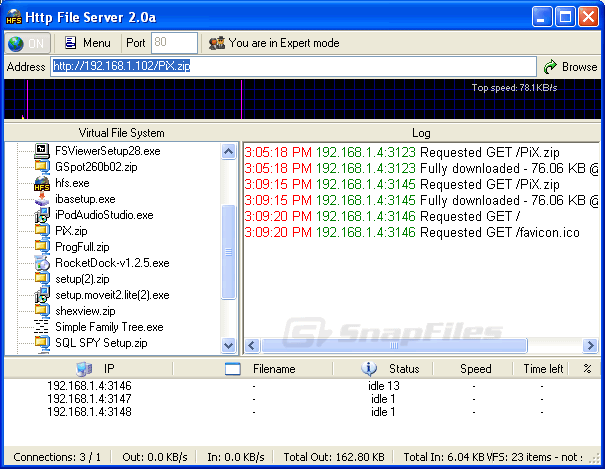The image size is (605, 469).
Task: Click log scroll right arrow
Action: click(x=590, y=345)
